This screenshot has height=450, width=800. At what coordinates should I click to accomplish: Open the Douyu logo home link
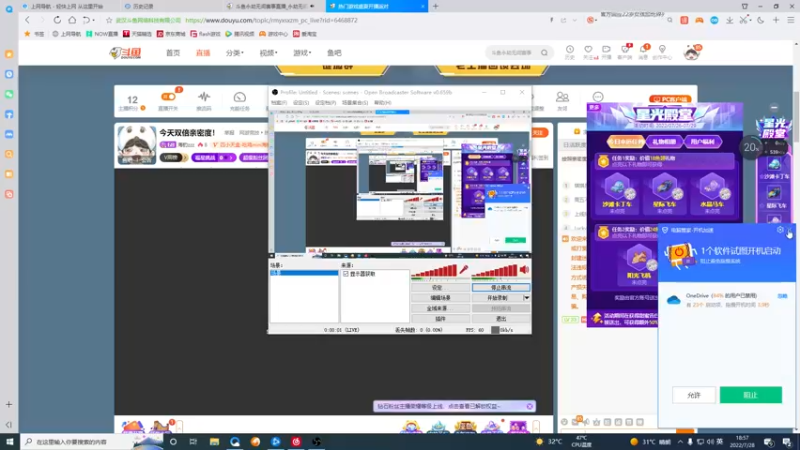tap(126, 53)
